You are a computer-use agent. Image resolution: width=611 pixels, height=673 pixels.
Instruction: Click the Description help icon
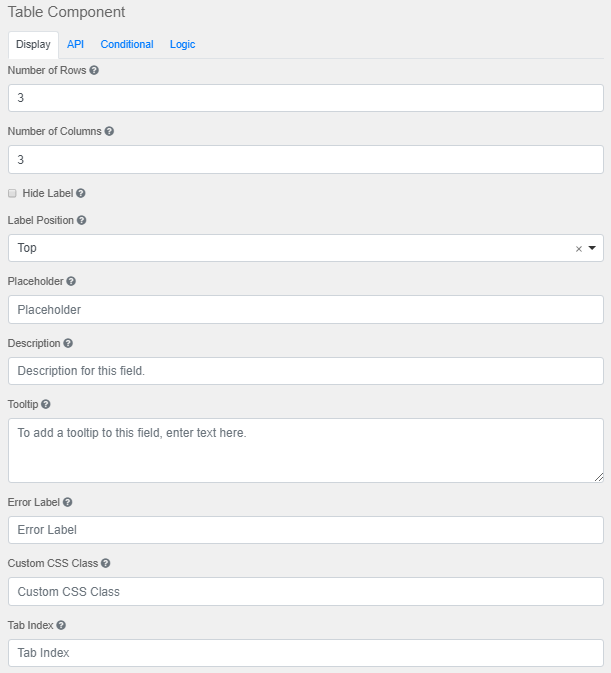point(68,343)
